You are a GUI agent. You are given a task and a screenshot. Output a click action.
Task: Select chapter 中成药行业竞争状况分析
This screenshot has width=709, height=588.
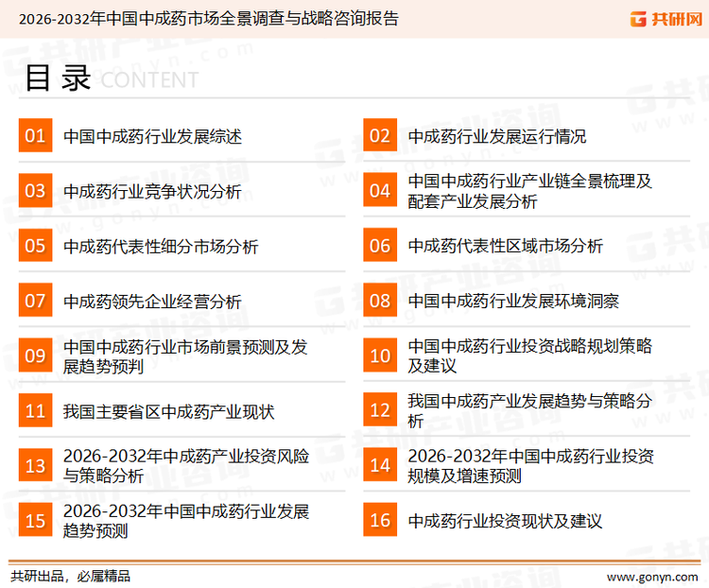(x=152, y=191)
